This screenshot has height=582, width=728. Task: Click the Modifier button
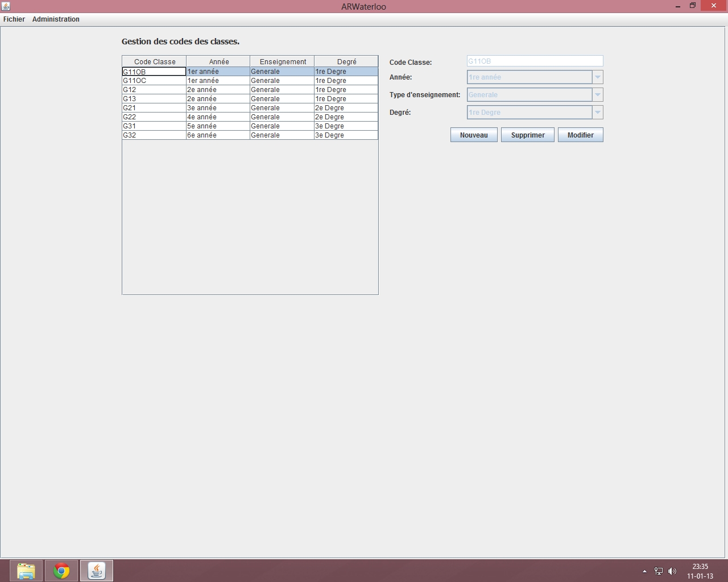[x=580, y=135]
